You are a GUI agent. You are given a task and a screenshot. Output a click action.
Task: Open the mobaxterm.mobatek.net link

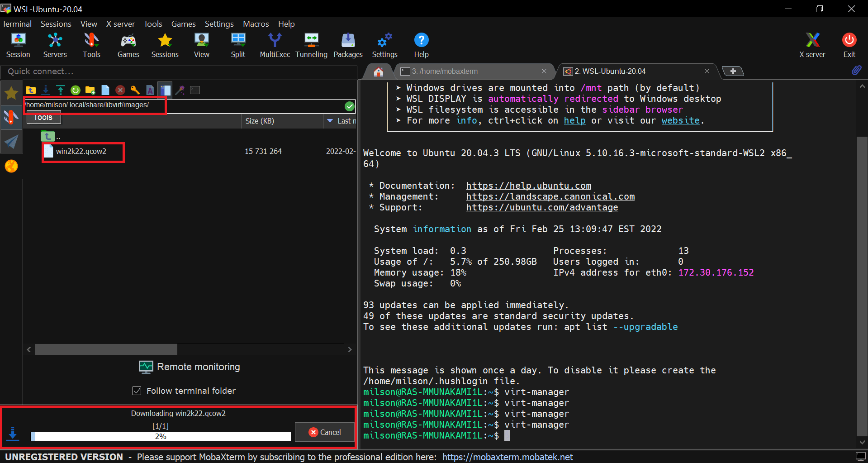coord(508,457)
